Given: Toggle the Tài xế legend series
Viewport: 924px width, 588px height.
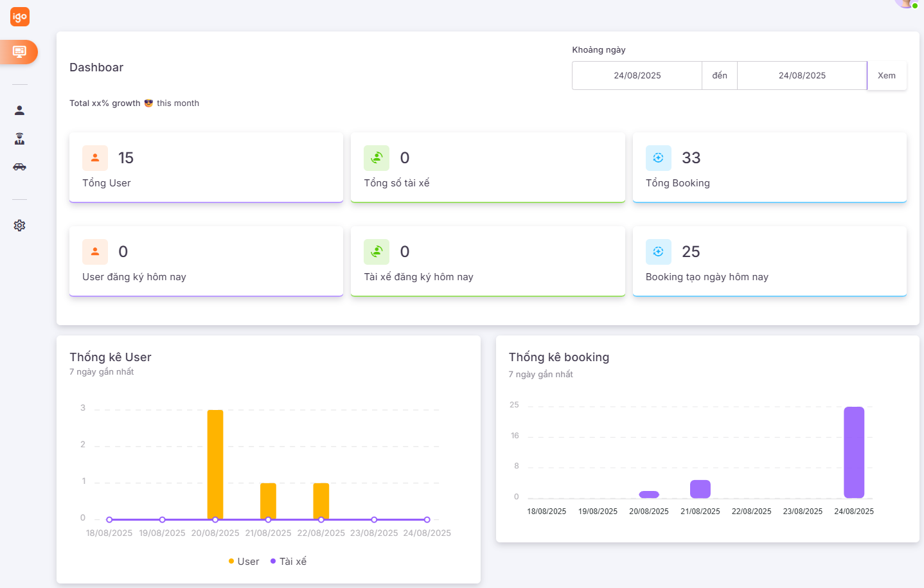Looking at the screenshot, I should click(289, 562).
